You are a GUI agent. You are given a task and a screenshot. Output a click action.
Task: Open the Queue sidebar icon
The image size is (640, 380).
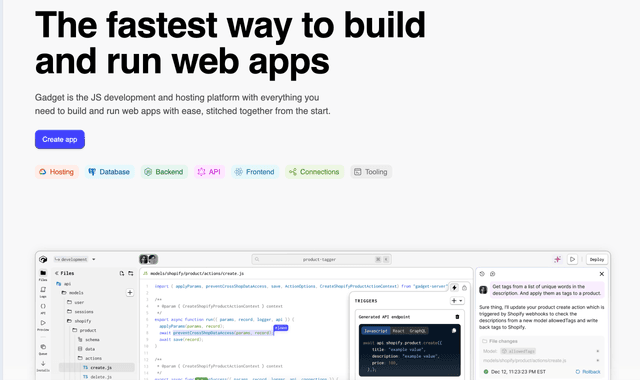pyautogui.click(x=43, y=349)
